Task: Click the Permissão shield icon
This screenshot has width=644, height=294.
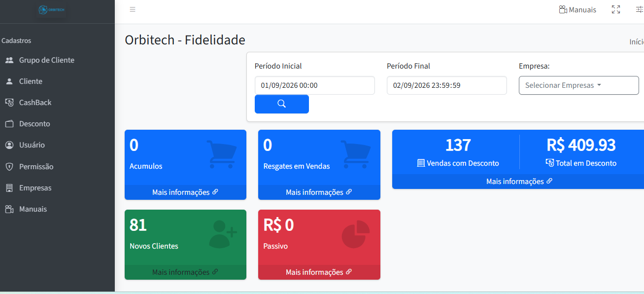Action: click(9, 167)
